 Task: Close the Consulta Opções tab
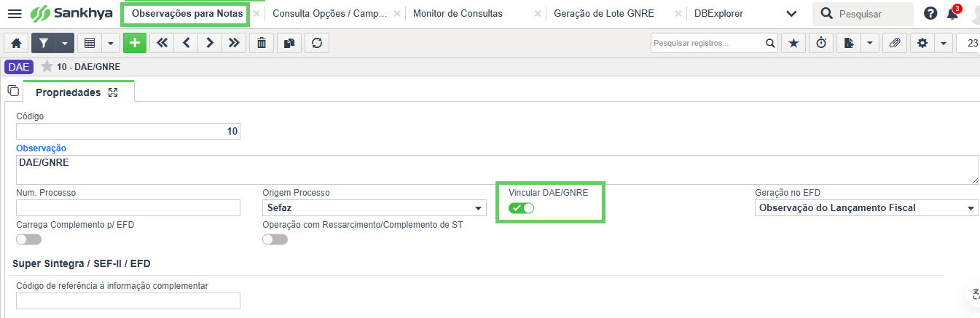(x=397, y=13)
